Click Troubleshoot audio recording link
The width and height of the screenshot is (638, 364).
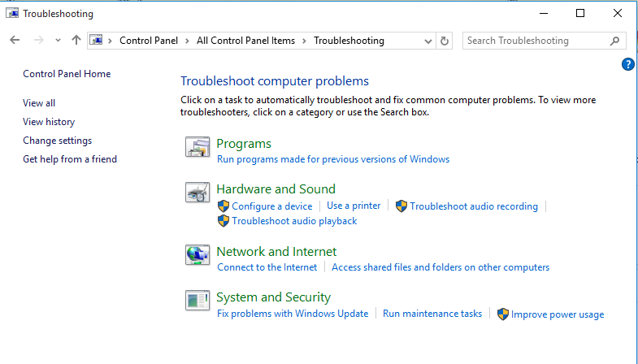(474, 206)
